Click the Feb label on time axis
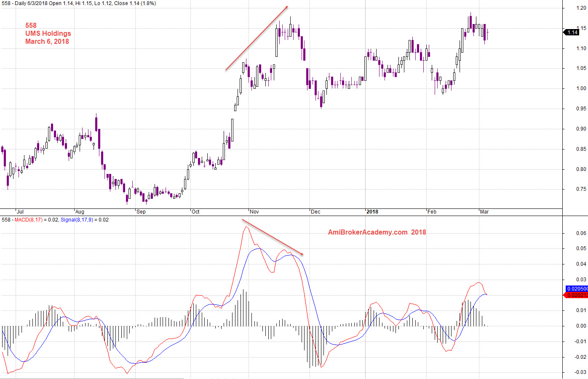 pos(432,212)
